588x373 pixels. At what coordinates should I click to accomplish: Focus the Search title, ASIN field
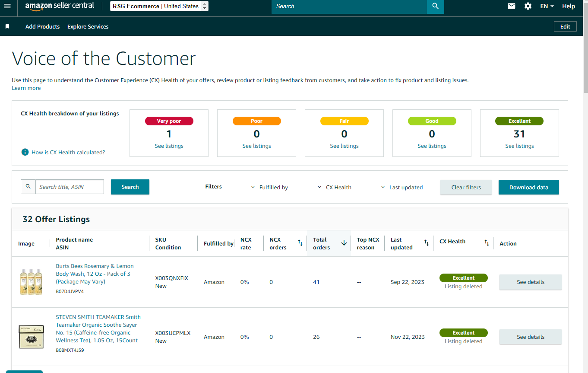click(70, 187)
